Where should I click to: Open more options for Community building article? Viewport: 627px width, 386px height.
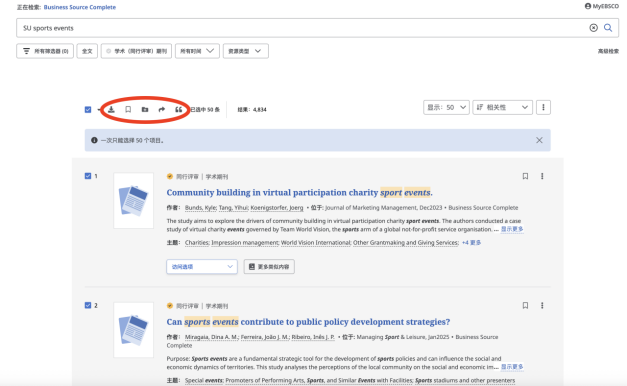point(542,176)
